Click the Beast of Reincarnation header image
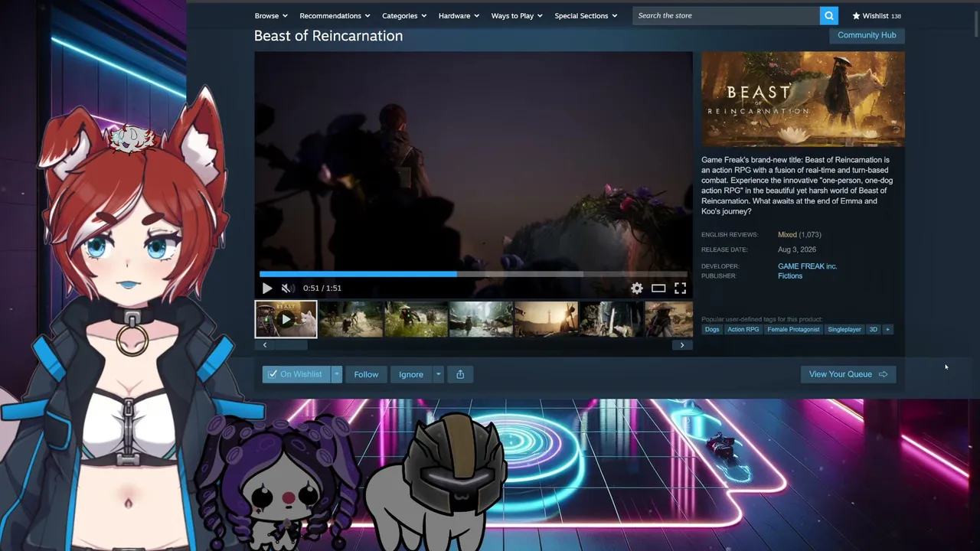This screenshot has width=980, height=551. [x=803, y=99]
